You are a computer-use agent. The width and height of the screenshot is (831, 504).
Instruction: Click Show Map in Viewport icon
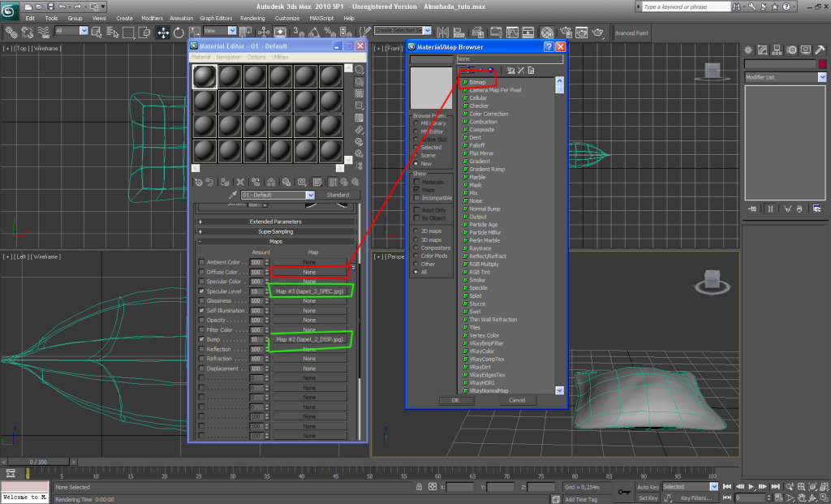click(317, 183)
